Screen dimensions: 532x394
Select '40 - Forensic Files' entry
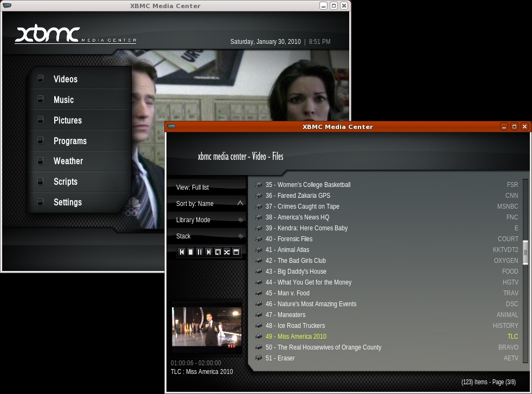387,239
